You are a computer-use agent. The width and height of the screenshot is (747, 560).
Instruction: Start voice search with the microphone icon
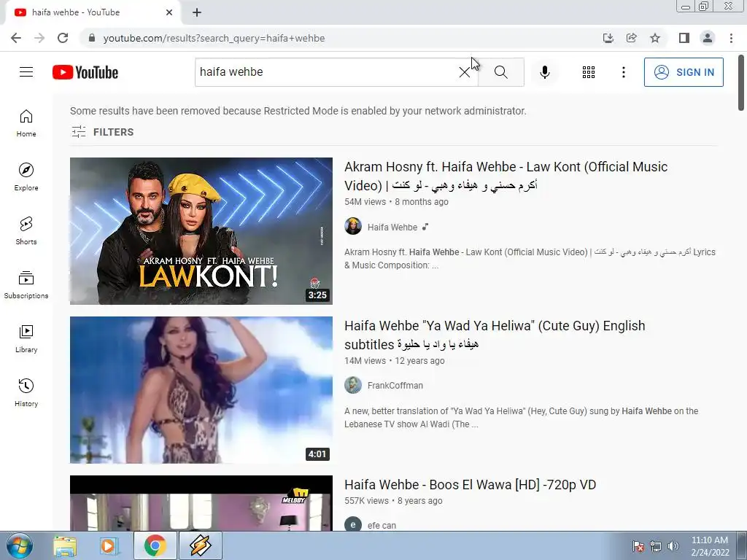point(544,72)
